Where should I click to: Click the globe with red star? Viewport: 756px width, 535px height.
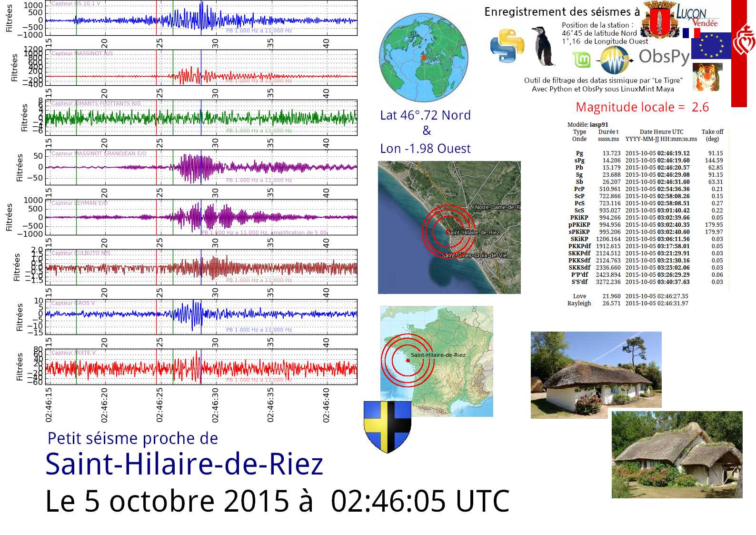point(423,58)
